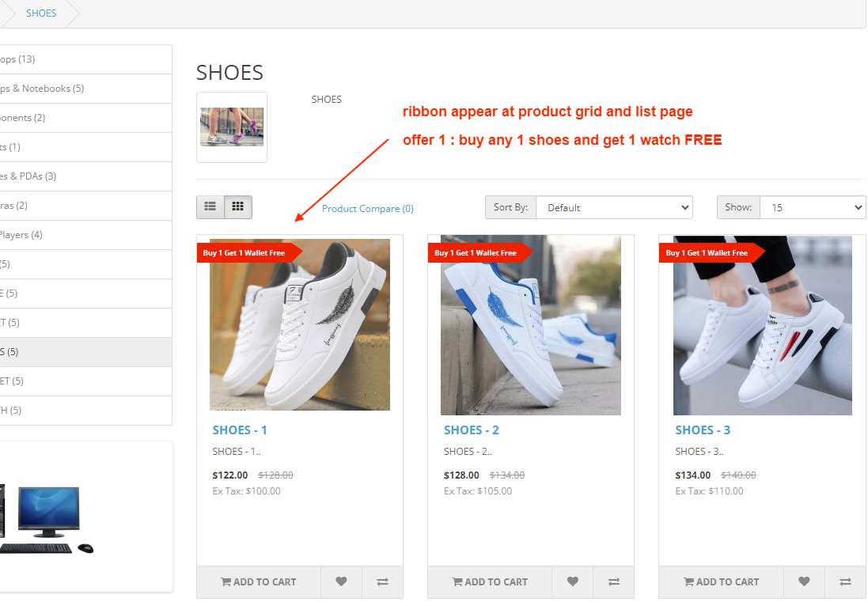Compare SHOES - 2 product
The height and width of the screenshot is (606, 868).
(x=613, y=581)
